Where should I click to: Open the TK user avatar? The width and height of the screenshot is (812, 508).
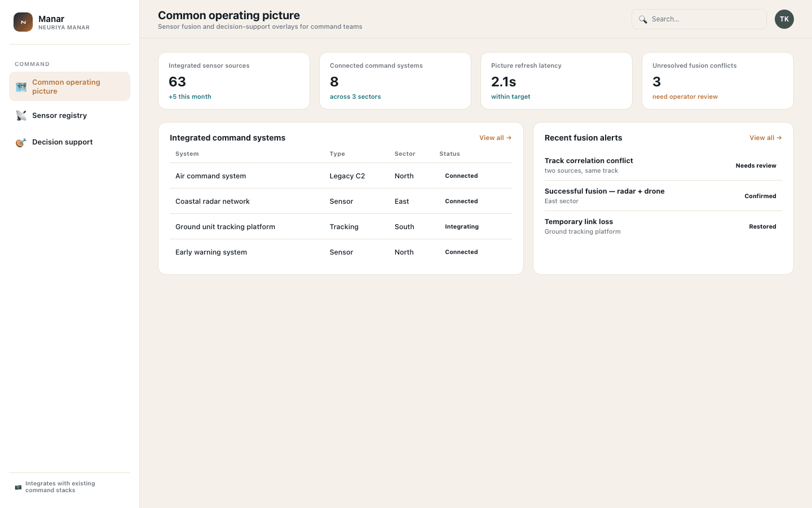point(784,19)
